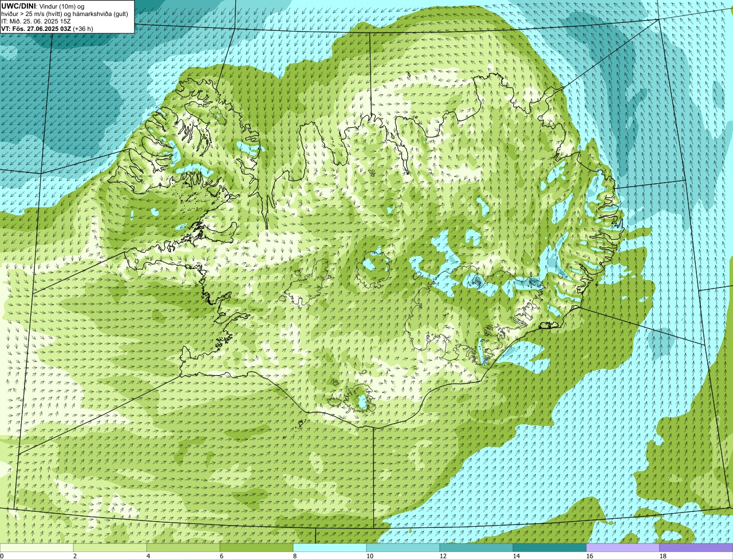Click the purple legend swatch above 18 m/s

(696, 548)
